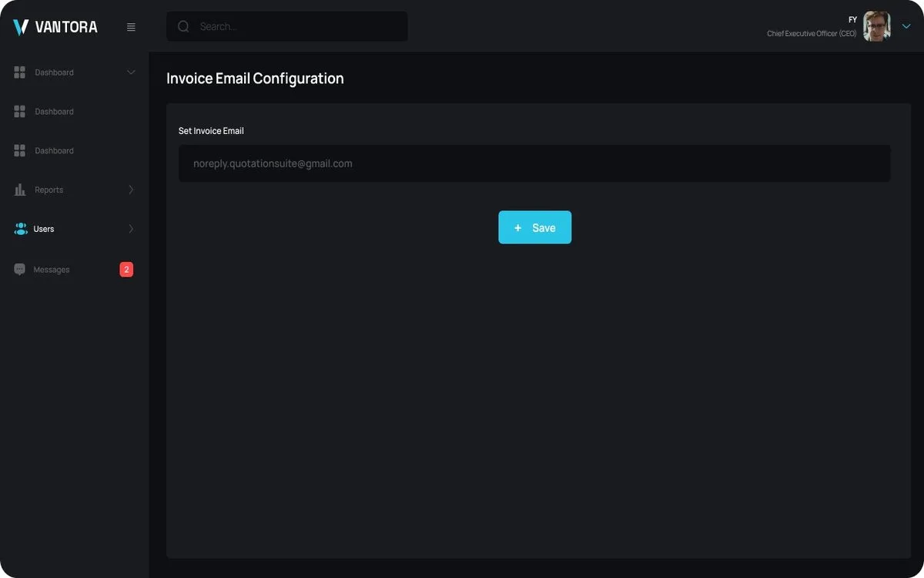Screen dimensions: 924x578
Task: Open the Messages menu item
Action: (75, 270)
